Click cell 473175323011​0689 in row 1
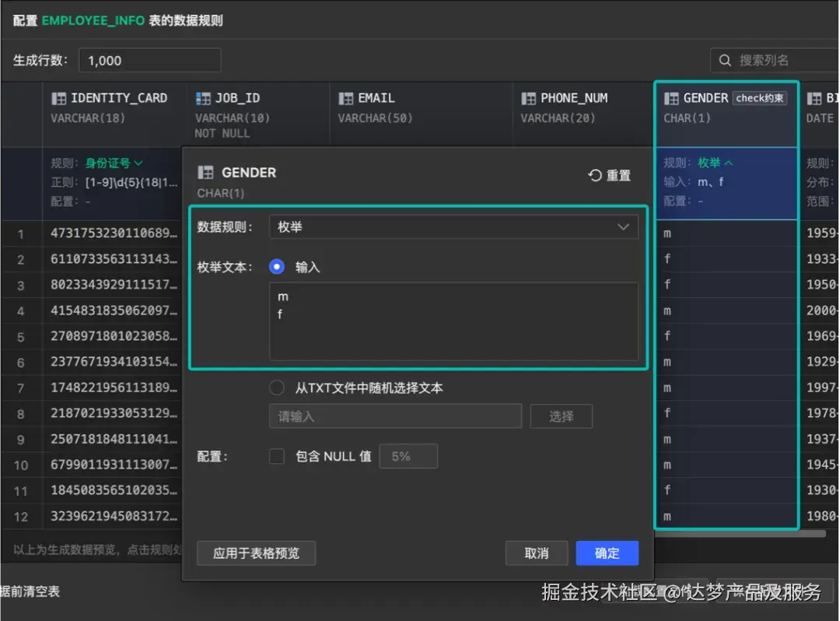The height and width of the screenshot is (621, 840). coord(114,233)
